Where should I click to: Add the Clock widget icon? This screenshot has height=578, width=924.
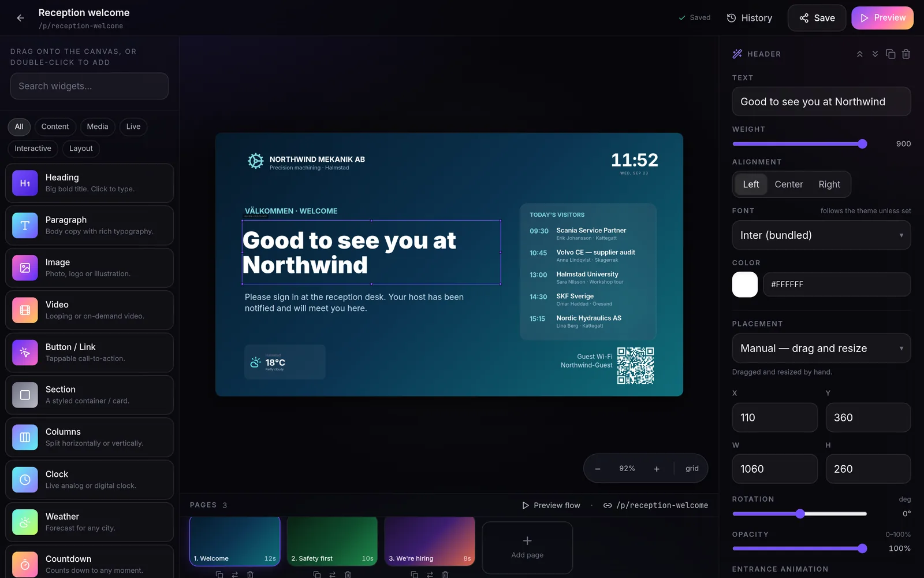click(25, 480)
